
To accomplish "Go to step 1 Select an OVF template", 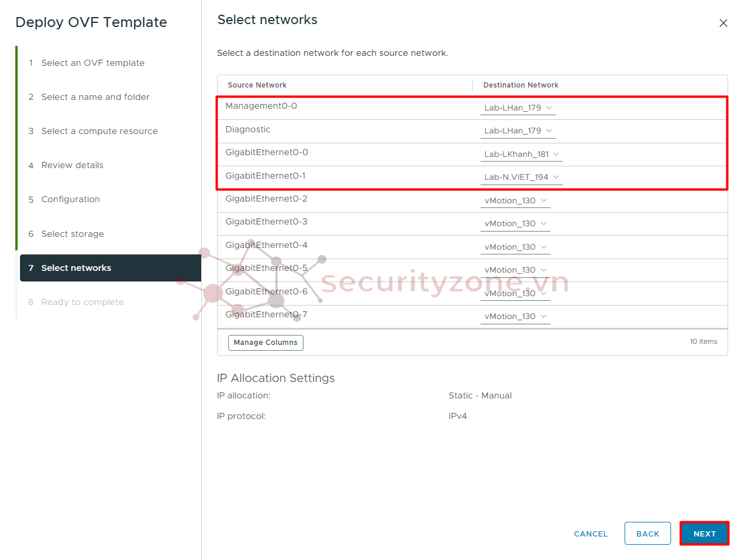I will click(x=93, y=63).
